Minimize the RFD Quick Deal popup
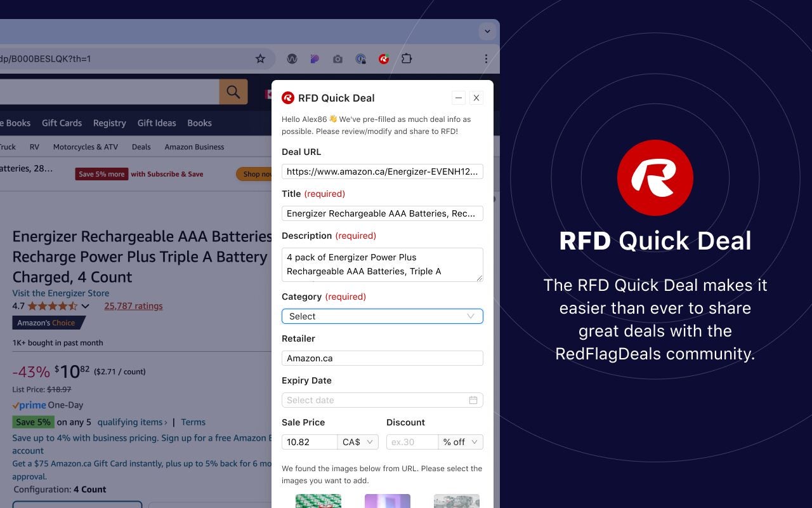Screen dimensions: 812x508 pyautogui.click(x=459, y=98)
